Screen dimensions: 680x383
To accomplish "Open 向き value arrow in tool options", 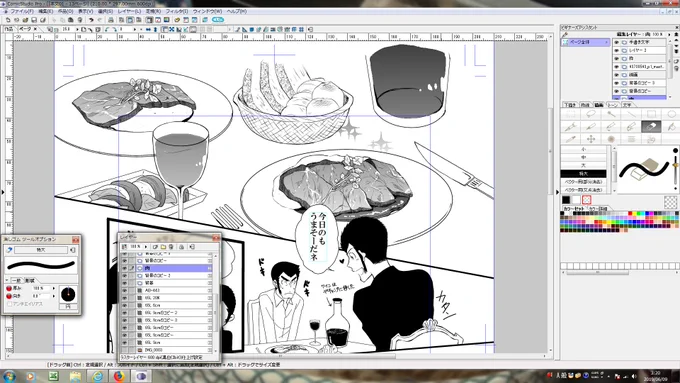I will click(54, 296).
